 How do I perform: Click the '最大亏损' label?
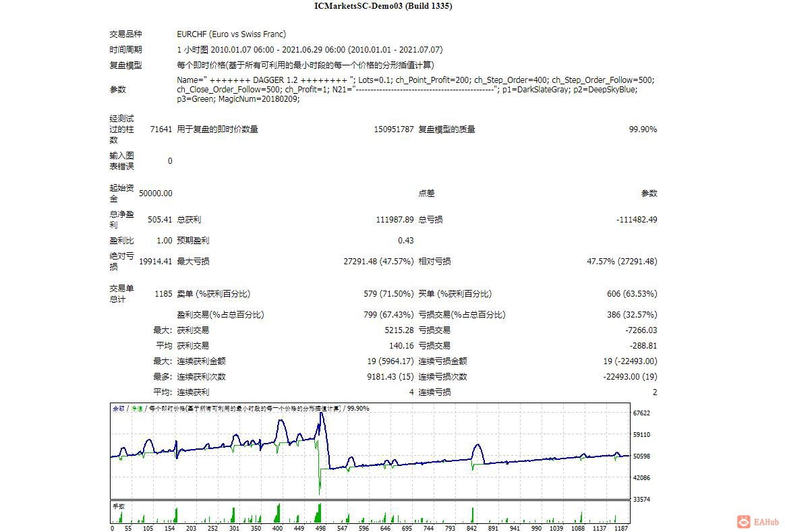(x=193, y=261)
